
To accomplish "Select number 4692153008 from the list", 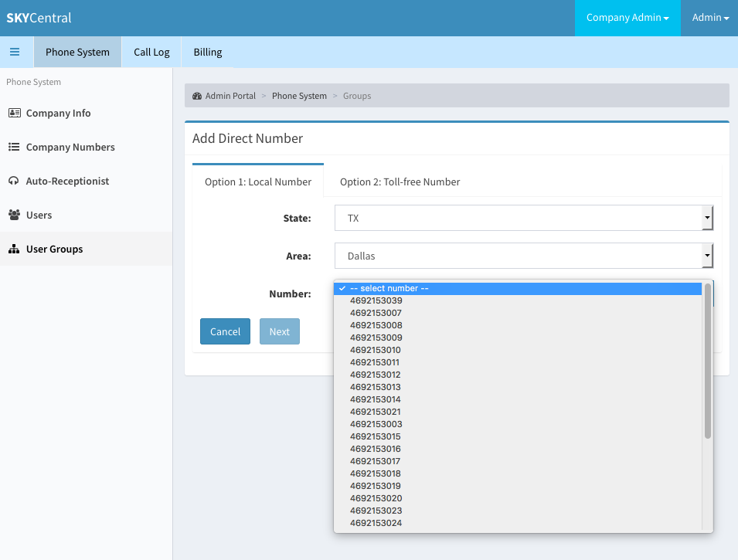I will pyautogui.click(x=518, y=325).
